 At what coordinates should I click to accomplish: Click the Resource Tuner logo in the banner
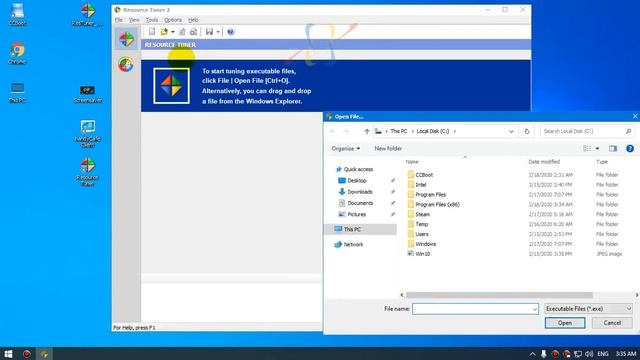point(171,86)
